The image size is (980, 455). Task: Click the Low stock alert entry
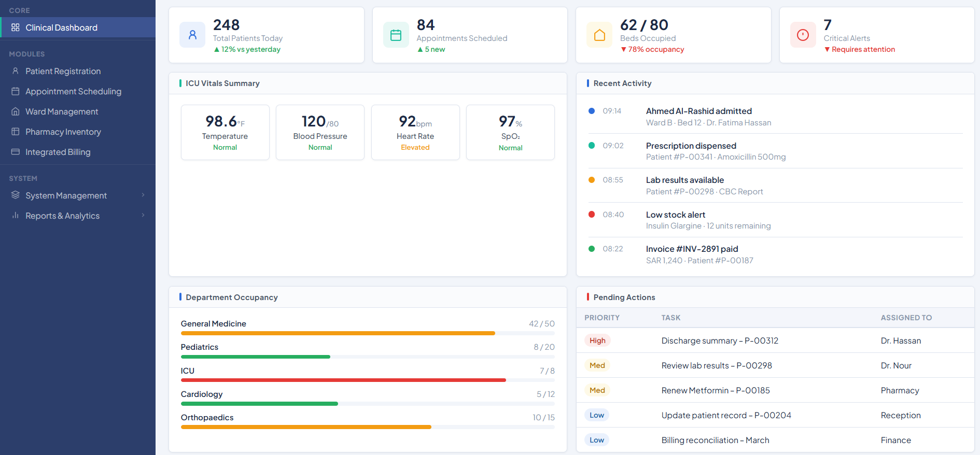675,215
